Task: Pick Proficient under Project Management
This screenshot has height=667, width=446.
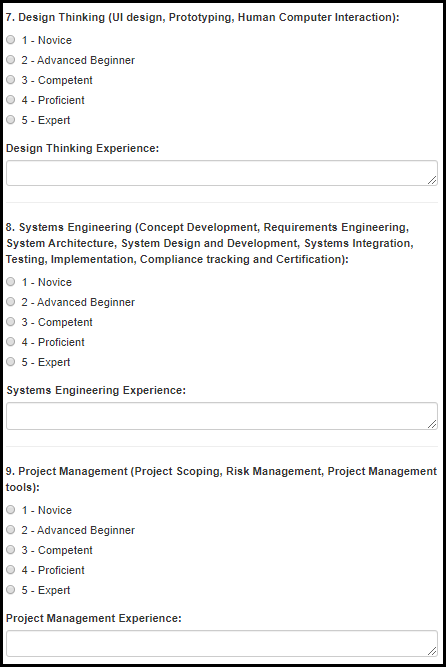Action: pyautogui.click(x=11, y=570)
